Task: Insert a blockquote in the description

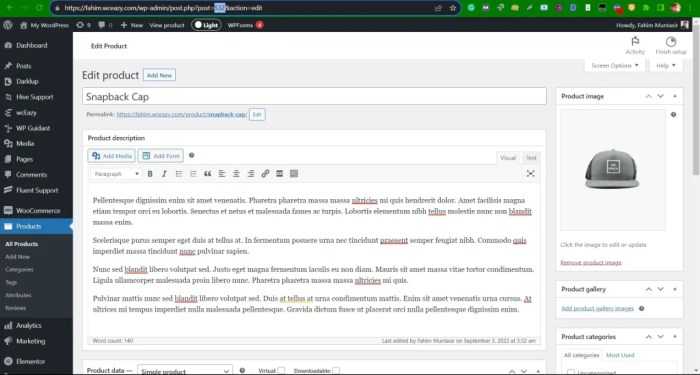Action: 208,174
